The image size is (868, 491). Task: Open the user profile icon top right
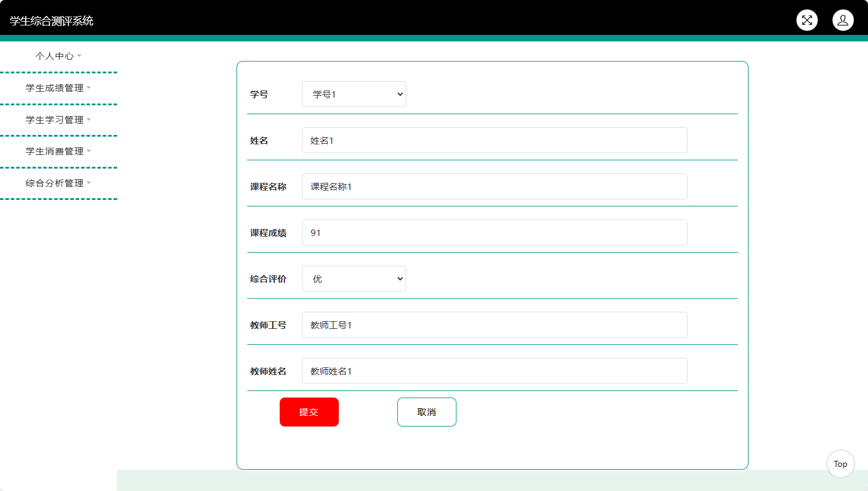click(843, 20)
